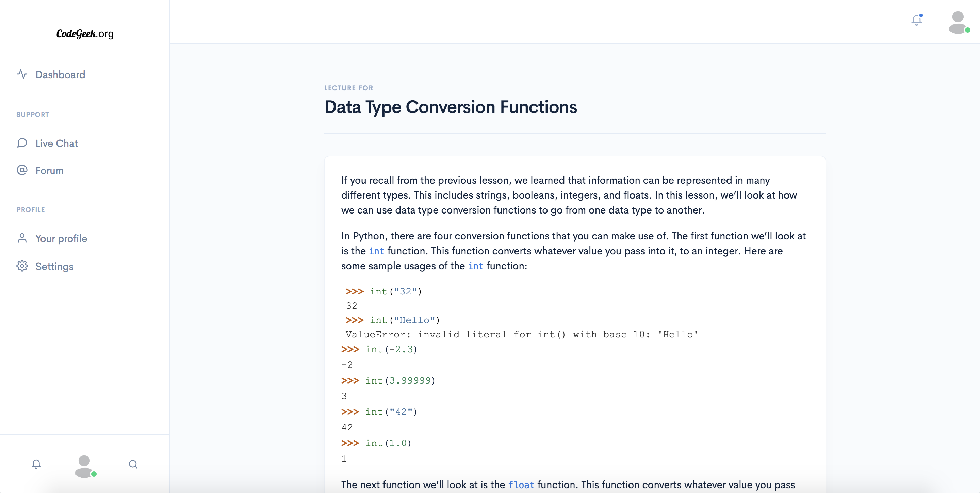This screenshot has height=493, width=980.
Task: Click the CodeGeek.org logo
Action: (x=84, y=34)
